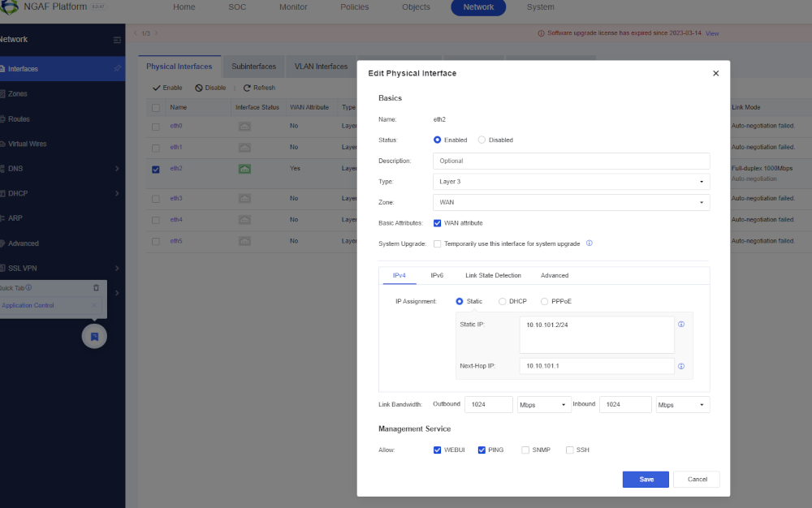
Task: Click the Enable toolbar button
Action: [x=167, y=88]
